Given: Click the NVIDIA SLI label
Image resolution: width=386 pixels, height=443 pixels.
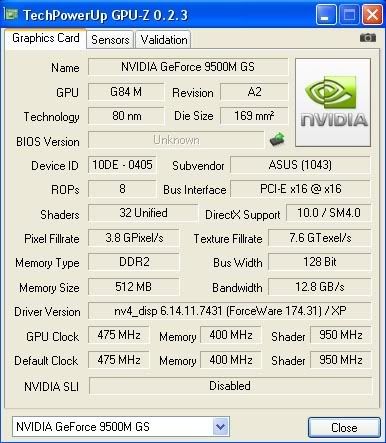Looking at the screenshot, I should (x=51, y=387).
